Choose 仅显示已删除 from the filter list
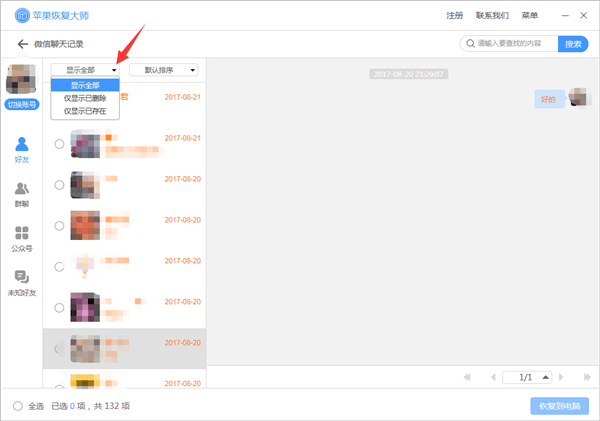Screen dimensions: 600x421 85,98
